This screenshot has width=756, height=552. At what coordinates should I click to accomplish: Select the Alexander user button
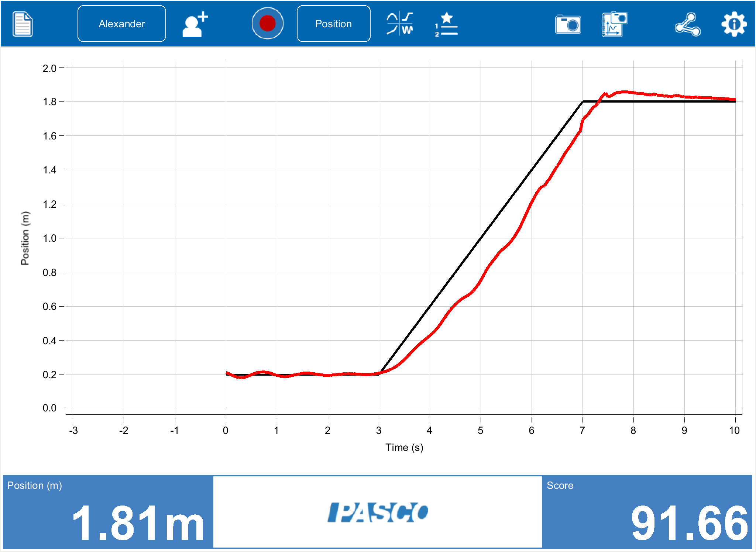[122, 24]
